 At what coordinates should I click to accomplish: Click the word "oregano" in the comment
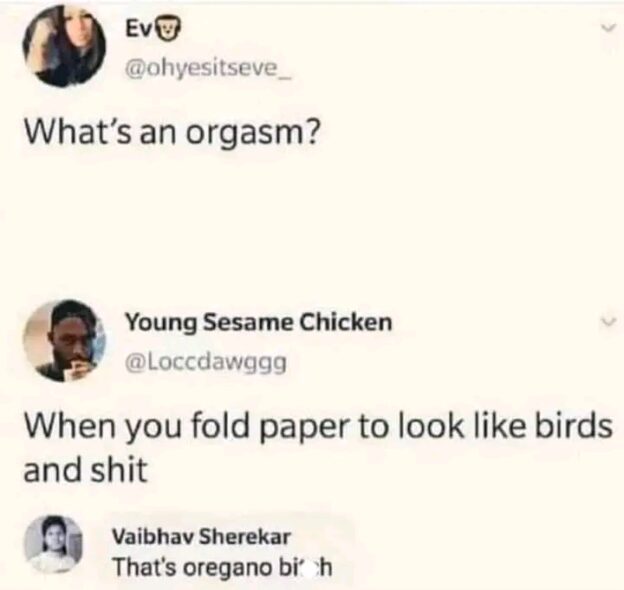click(x=222, y=565)
